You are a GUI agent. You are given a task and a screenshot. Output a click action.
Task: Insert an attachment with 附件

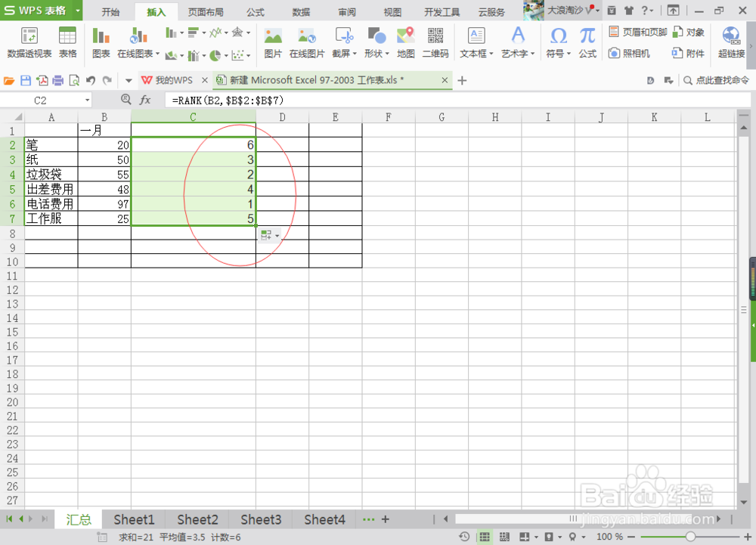pos(689,53)
